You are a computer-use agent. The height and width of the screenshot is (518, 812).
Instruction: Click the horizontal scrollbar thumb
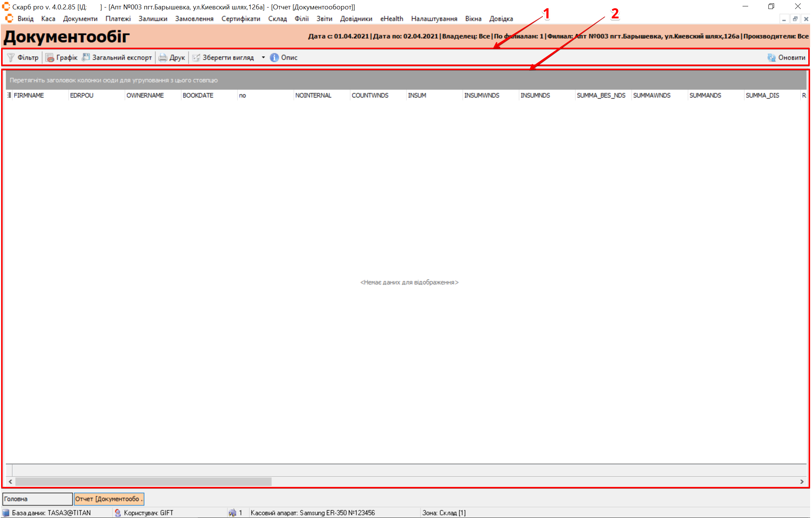pyautogui.click(x=143, y=482)
